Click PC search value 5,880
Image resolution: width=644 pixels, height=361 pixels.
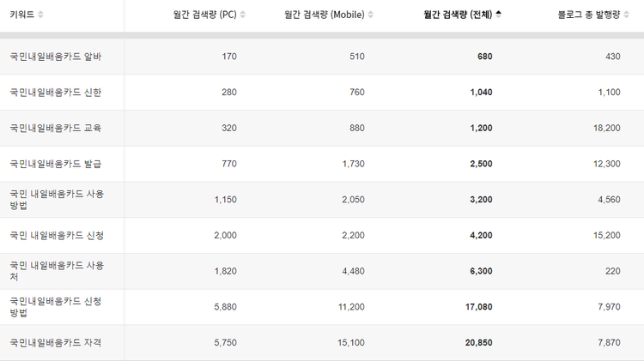(x=226, y=307)
